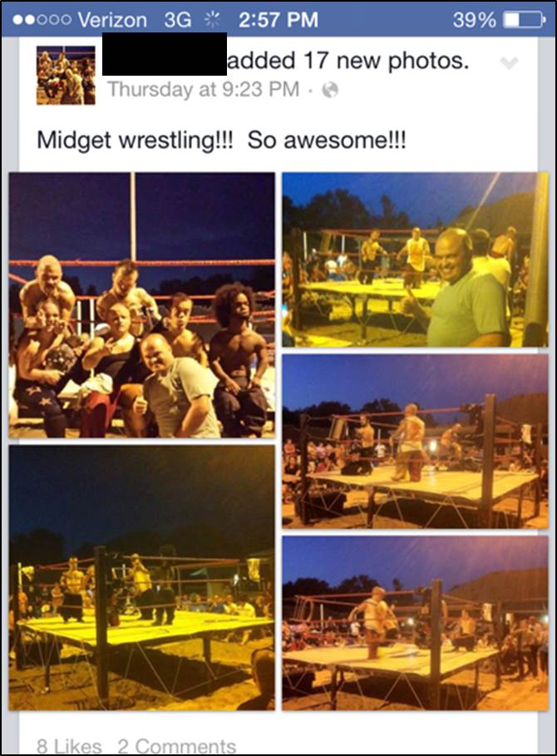This screenshot has width=557, height=756.
Task: Tap the 39% battery percentage text
Action: click(x=474, y=20)
